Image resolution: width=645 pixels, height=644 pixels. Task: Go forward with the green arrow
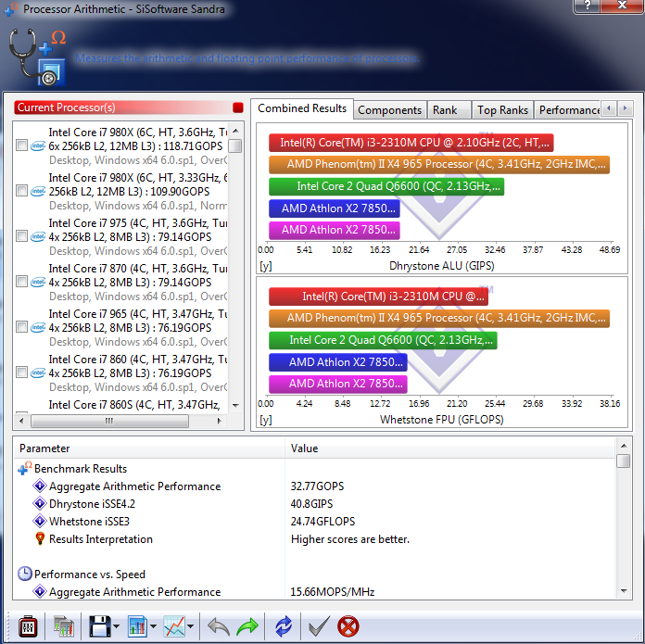[x=247, y=626]
